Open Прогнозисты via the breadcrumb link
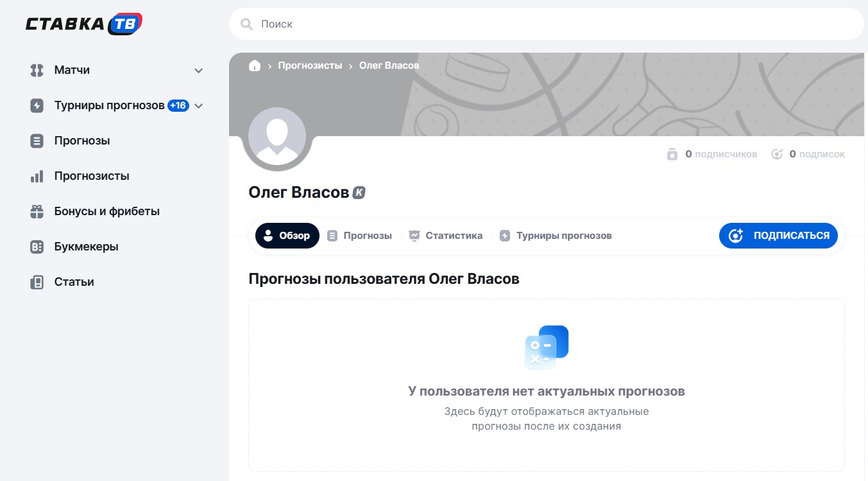Image resolution: width=868 pixels, height=481 pixels. pos(311,66)
